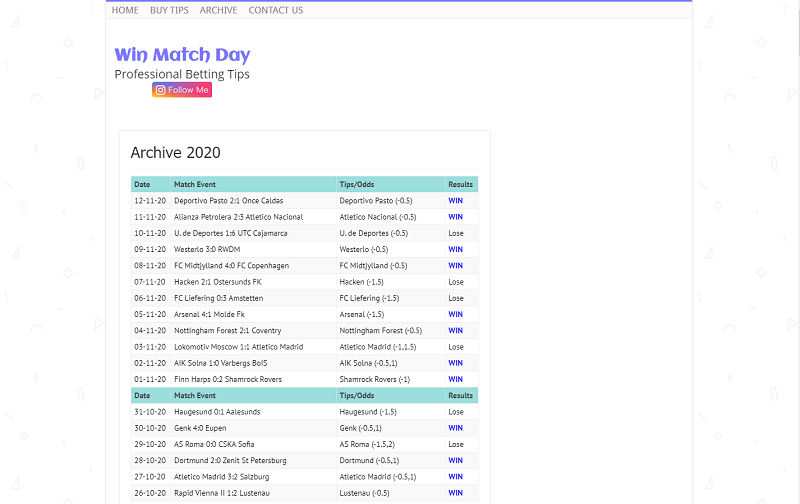Click the date 03-11-20
This screenshot has height=504, width=800.
tap(150, 347)
